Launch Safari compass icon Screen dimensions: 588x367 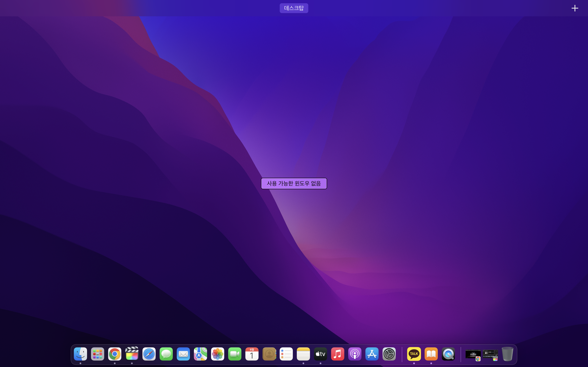click(x=149, y=354)
